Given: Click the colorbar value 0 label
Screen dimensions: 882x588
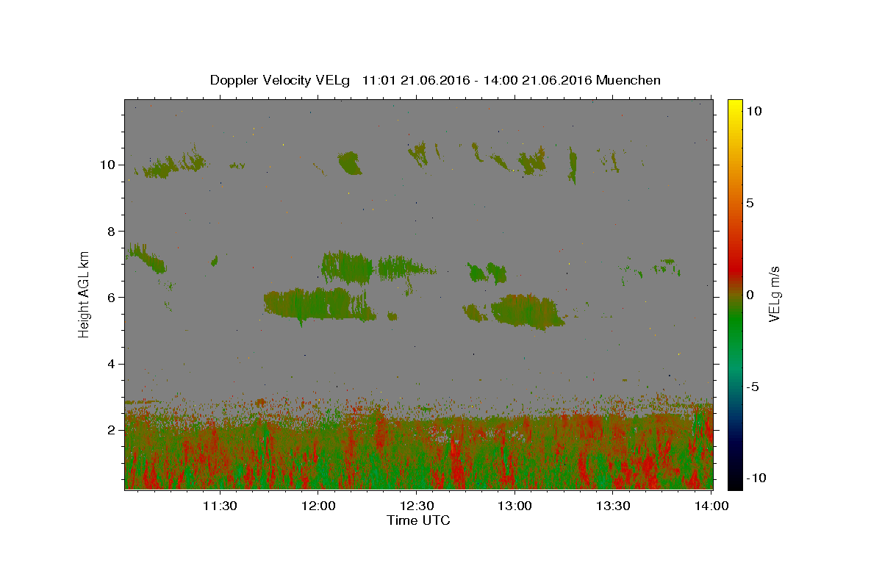Looking at the screenshot, I should [750, 295].
